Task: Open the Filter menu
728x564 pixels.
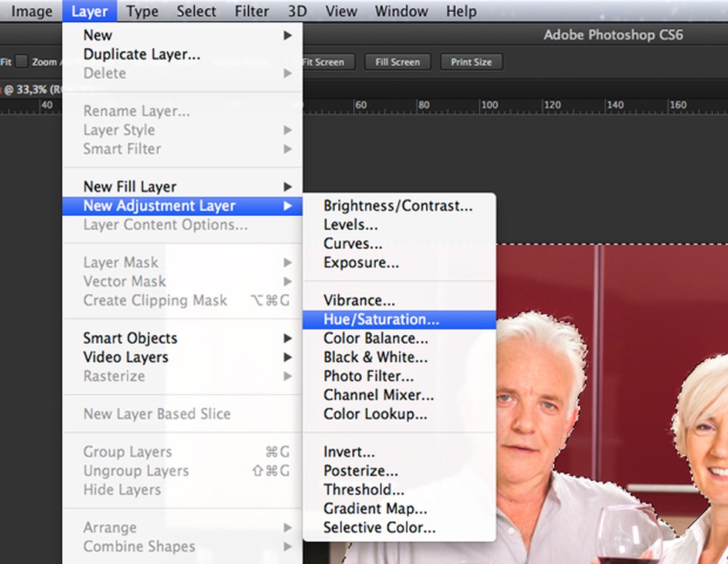Action: click(252, 11)
